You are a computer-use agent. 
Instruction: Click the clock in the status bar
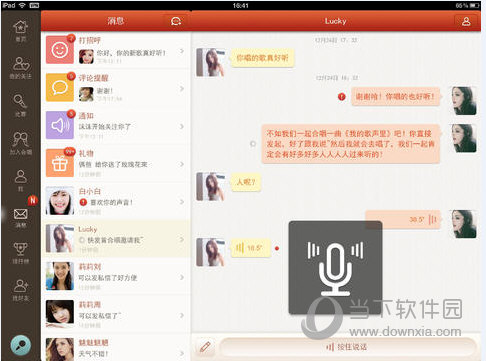tap(240, 5)
